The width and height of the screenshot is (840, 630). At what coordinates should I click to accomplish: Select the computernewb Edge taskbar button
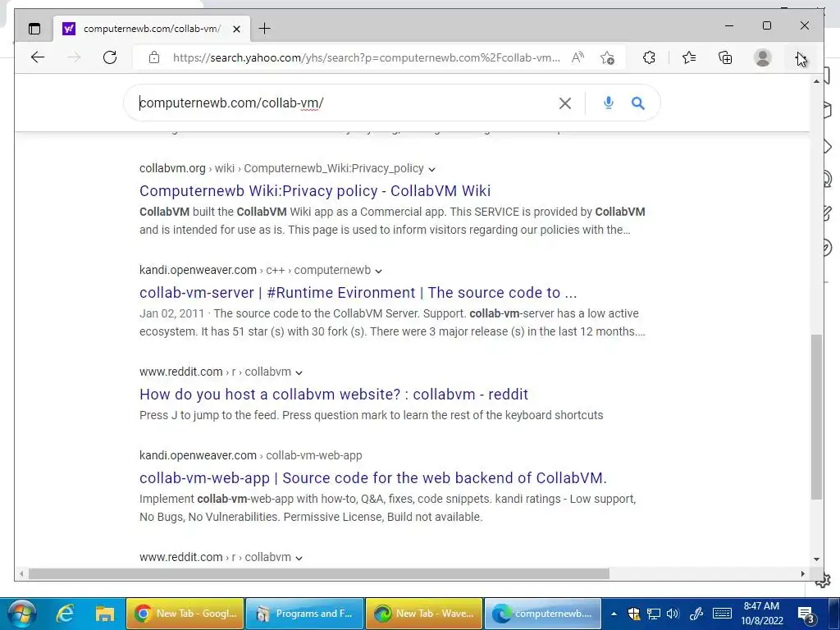(x=543, y=614)
